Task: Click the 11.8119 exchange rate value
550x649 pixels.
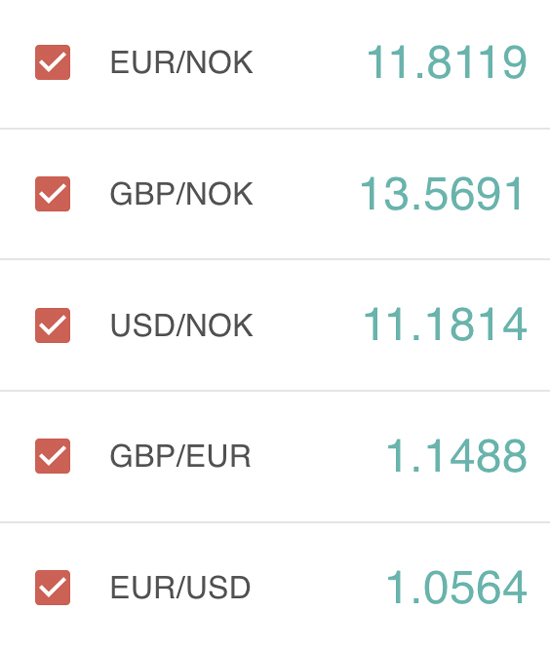Action: coord(447,62)
